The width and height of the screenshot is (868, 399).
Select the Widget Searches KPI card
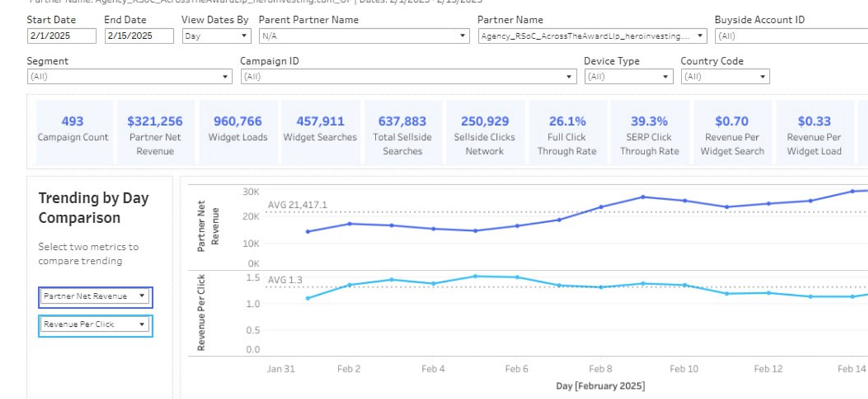[320, 132]
